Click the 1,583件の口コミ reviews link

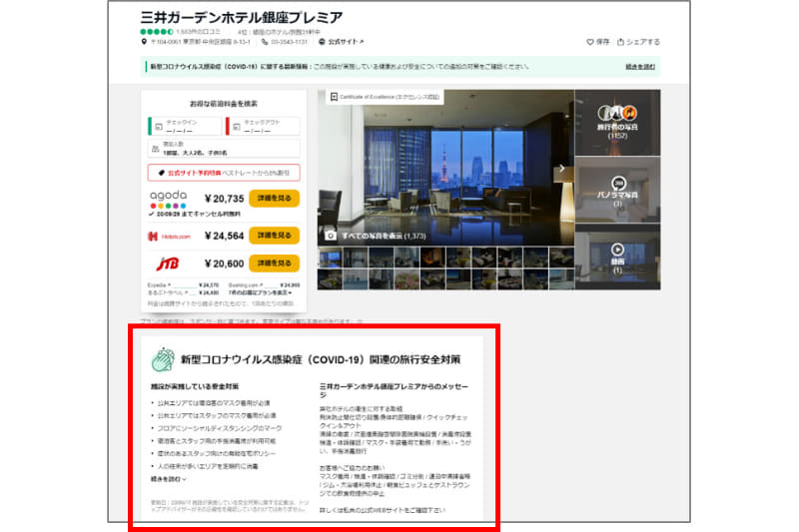tap(198, 32)
